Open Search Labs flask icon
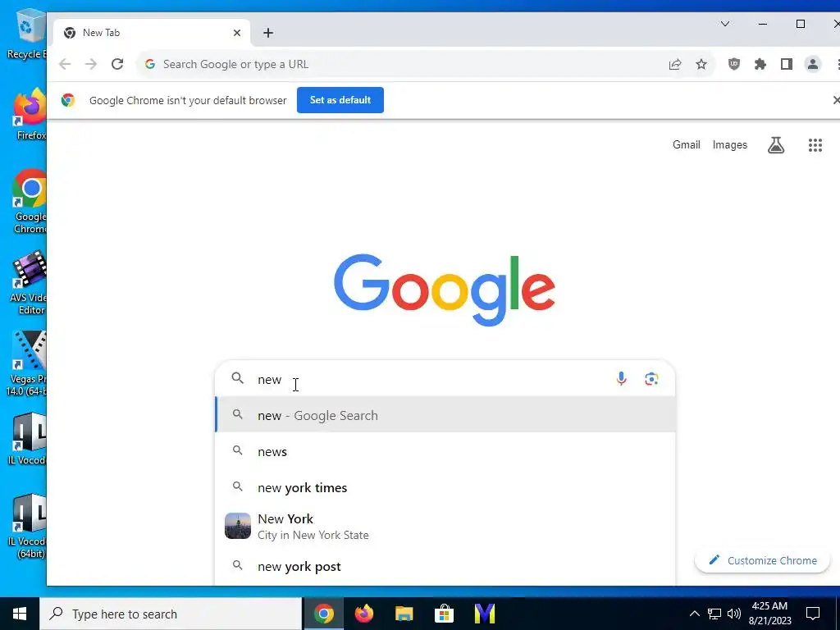Screen dimensions: 840x630 click(x=776, y=144)
